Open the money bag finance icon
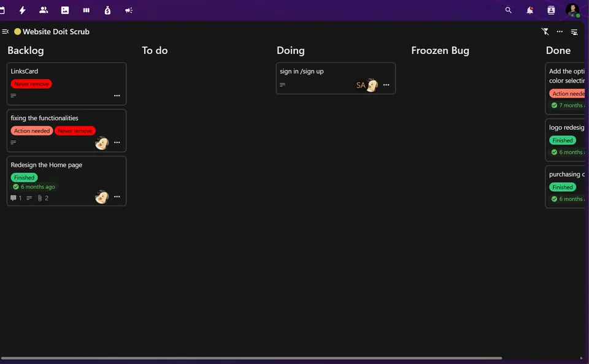The height and width of the screenshot is (364, 589). (x=107, y=10)
